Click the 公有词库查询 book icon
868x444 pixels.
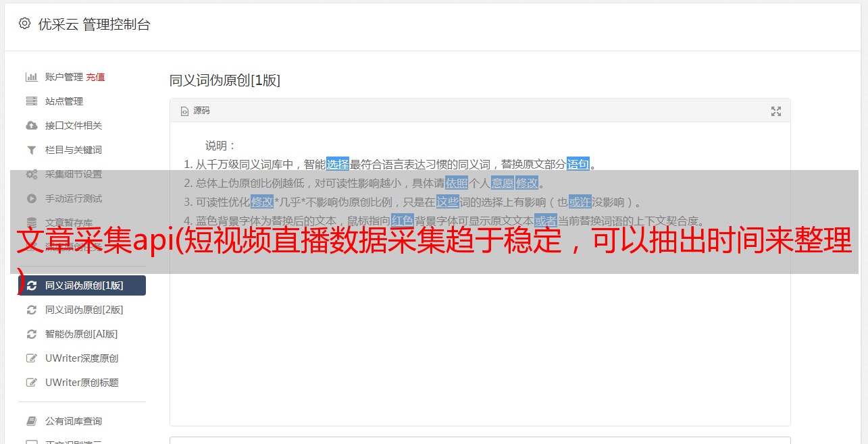(31, 421)
